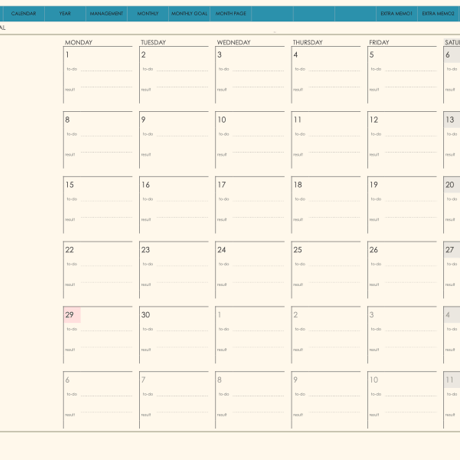Open the MANAGEMENT tab
Image resolution: width=460 pixels, height=460 pixels.
click(x=106, y=14)
